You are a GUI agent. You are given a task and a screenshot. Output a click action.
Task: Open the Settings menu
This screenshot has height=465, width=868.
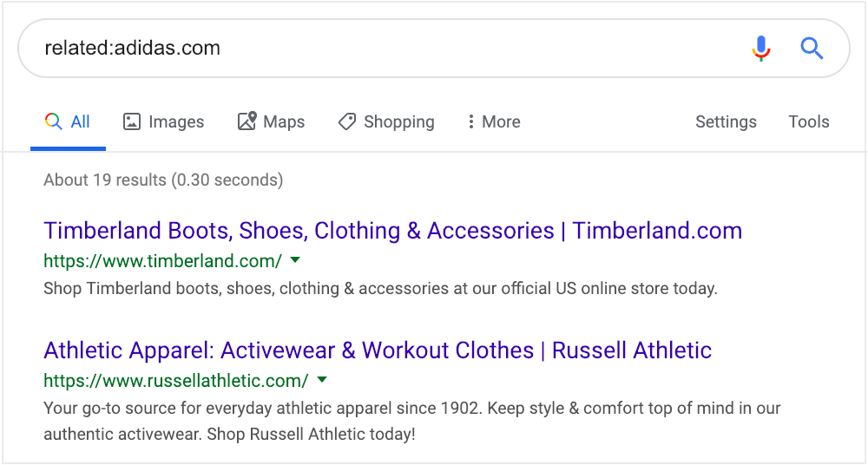pos(726,121)
